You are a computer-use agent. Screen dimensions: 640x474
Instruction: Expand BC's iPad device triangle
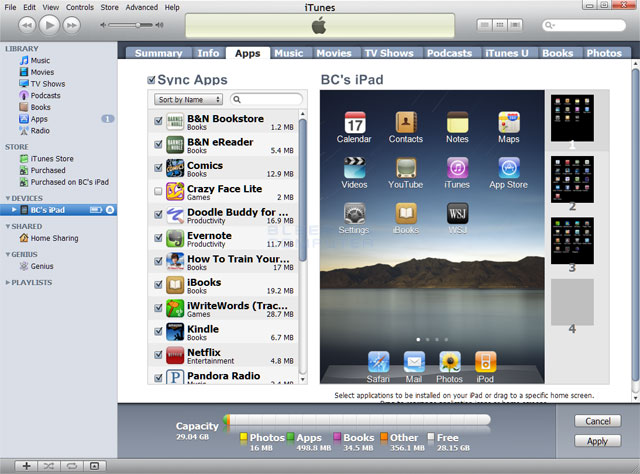(14, 210)
